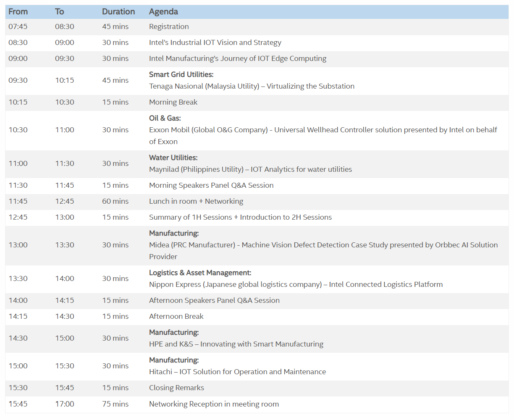Viewport: 514px width, 420px height.
Task: Click the '15:00' end time of the HPE session
Action: point(65,338)
